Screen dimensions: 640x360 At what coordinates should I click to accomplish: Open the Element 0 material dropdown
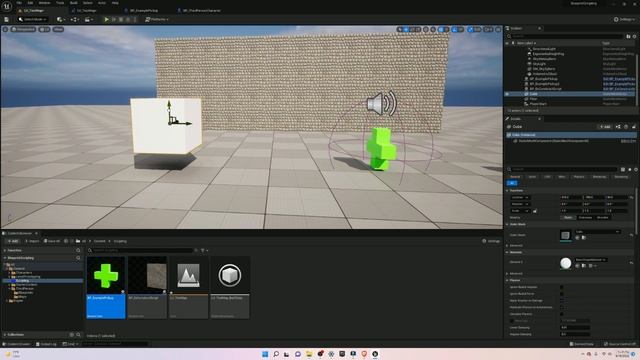[591, 260]
